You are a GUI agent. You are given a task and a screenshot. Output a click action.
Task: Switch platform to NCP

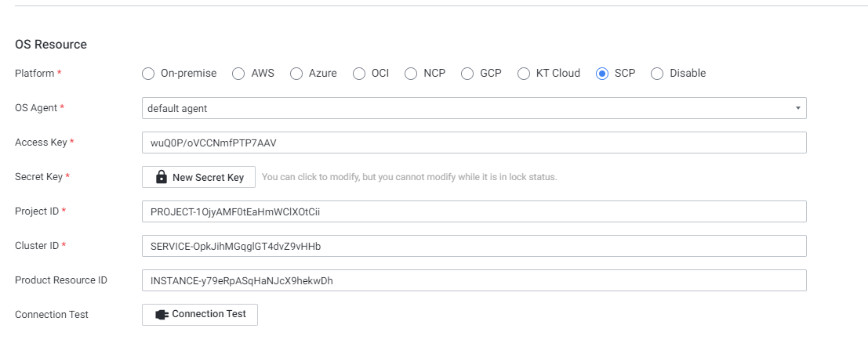411,74
